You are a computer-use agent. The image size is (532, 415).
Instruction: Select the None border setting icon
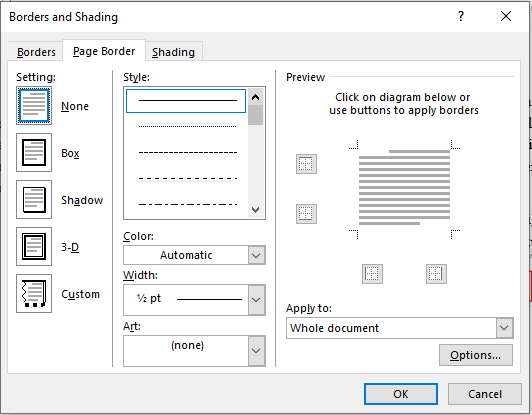click(x=34, y=106)
